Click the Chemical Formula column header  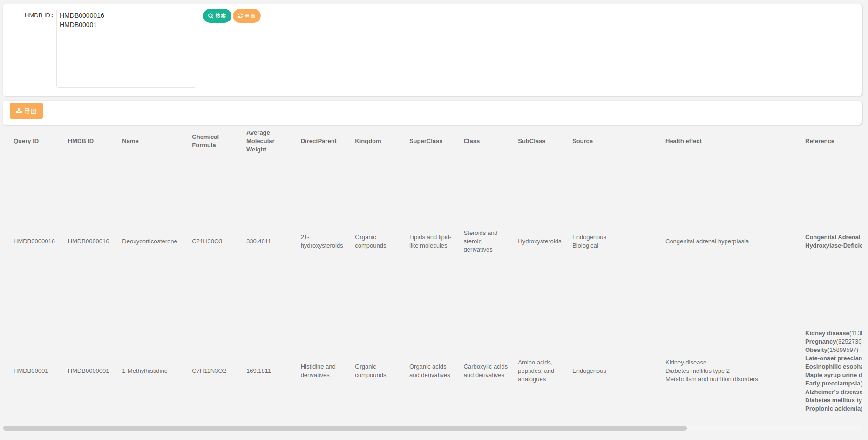[x=205, y=141]
